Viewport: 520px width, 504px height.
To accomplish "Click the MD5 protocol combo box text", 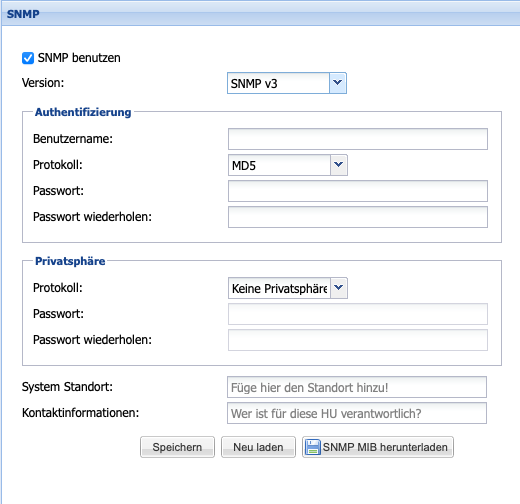I will (x=279, y=165).
